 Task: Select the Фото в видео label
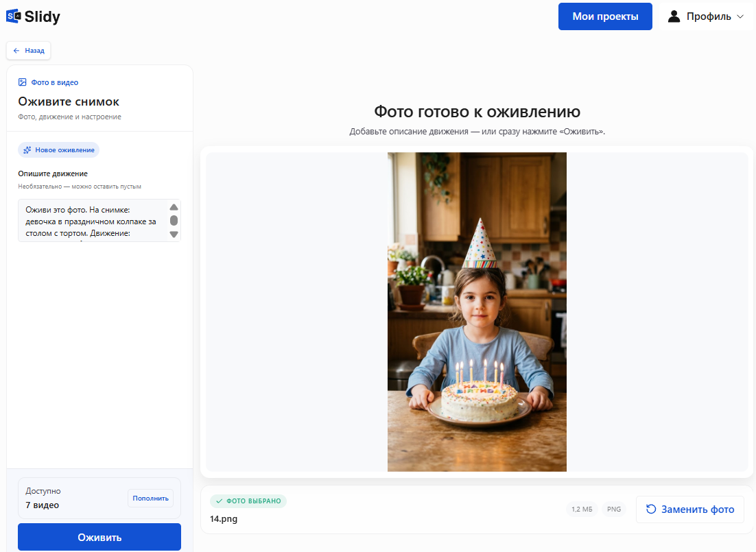tap(54, 82)
